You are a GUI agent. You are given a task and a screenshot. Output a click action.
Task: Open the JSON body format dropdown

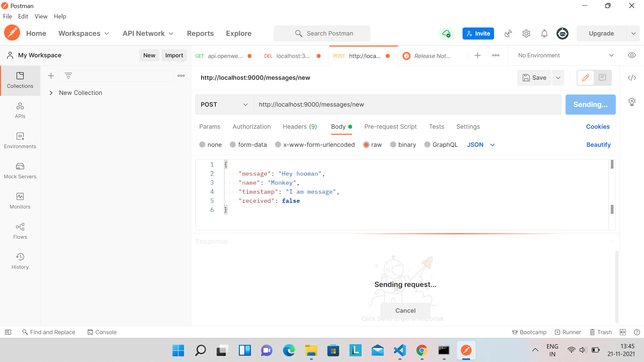point(481,144)
